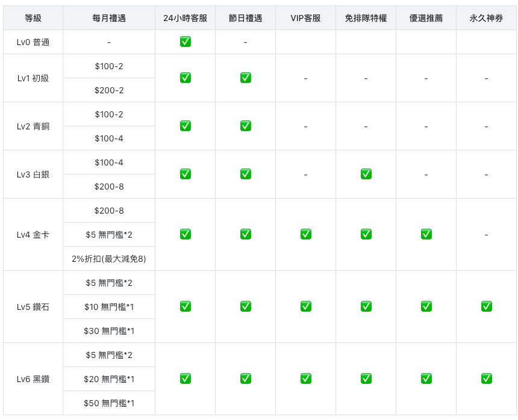Click the 24小時客服 checkmark for Lv3 白銀

pyautogui.click(x=186, y=174)
